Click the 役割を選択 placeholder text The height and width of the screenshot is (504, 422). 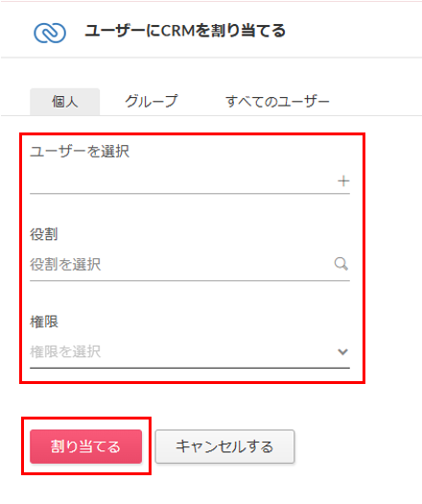(x=65, y=264)
